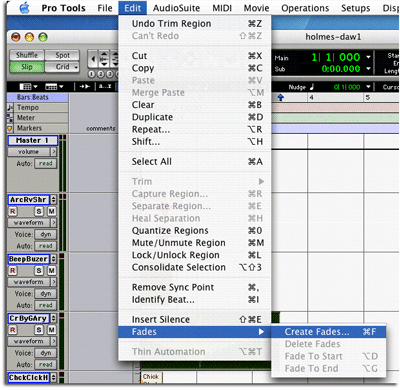Screen dimensions: 400x390
Task: Click the Bars:Beats ruler label
Action: [33, 97]
